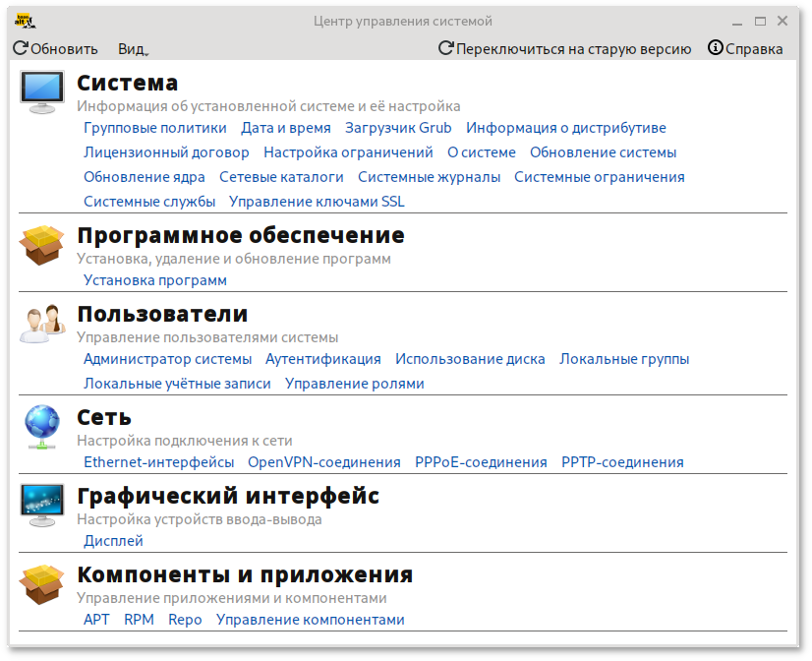Open Загрузчик Grub

(x=397, y=127)
